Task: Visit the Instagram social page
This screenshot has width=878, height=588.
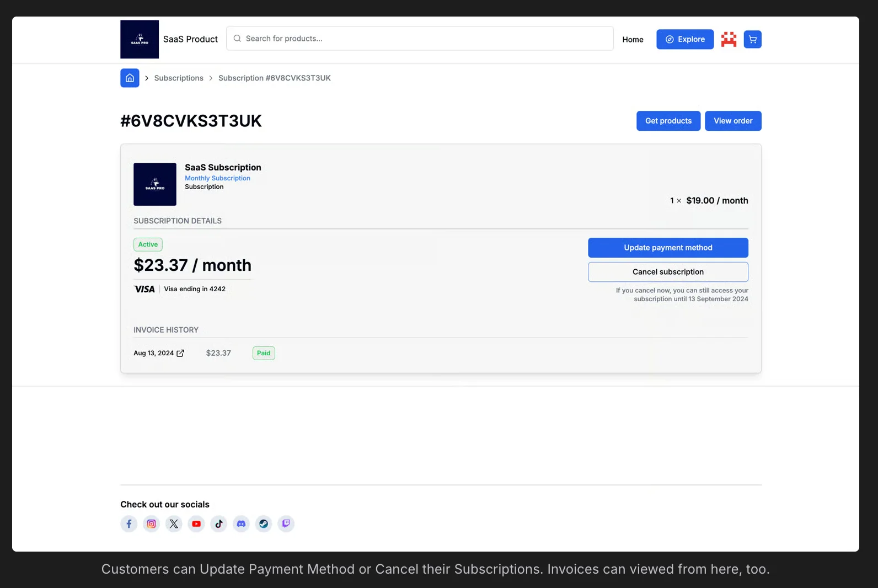Action: 151,523
